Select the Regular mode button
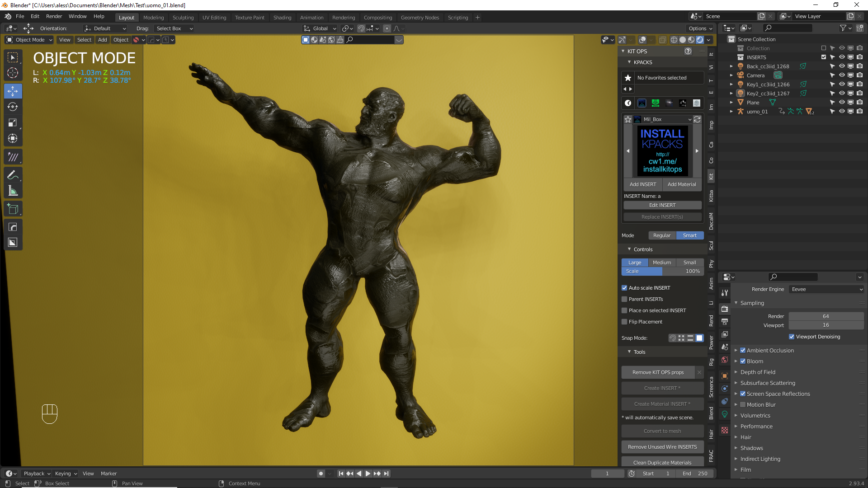This screenshot has height=488, width=868. click(x=662, y=235)
